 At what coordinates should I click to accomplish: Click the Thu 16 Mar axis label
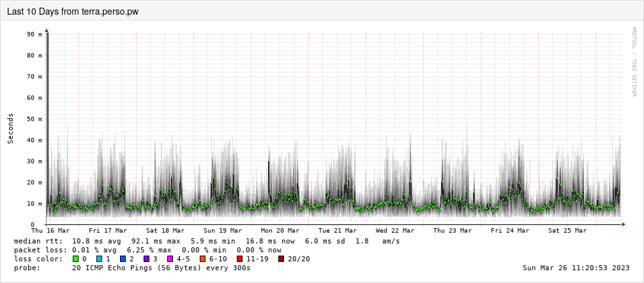[50, 231]
